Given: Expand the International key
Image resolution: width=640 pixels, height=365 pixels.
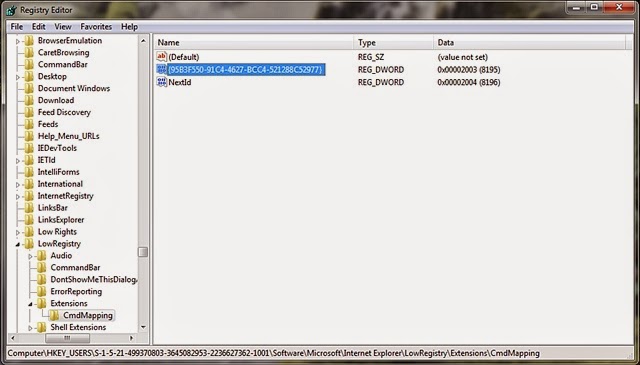Looking at the screenshot, I should (18, 184).
